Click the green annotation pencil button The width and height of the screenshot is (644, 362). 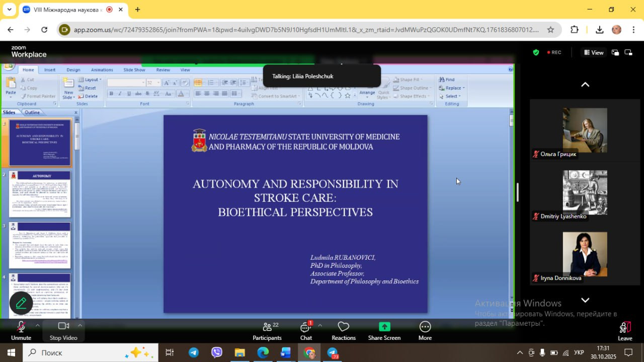(x=21, y=303)
